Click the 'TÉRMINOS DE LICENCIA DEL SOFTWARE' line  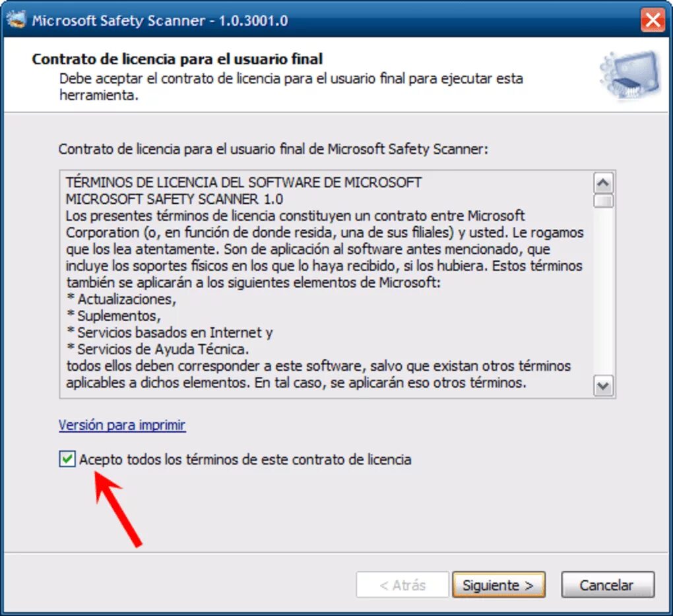pos(243,182)
